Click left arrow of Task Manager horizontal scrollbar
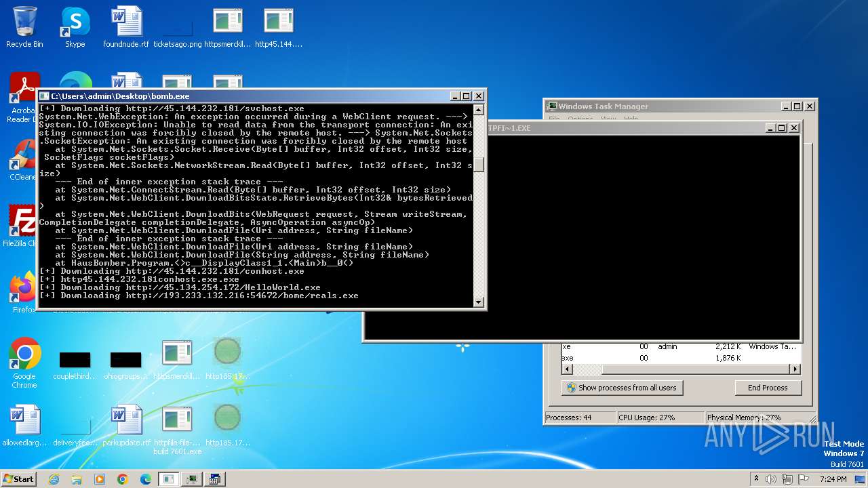868x488 pixels. point(568,369)
